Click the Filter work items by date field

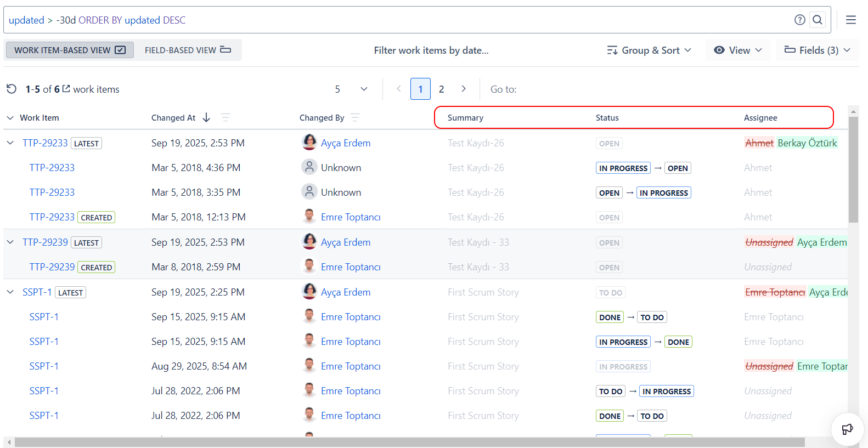pos(431,50)
